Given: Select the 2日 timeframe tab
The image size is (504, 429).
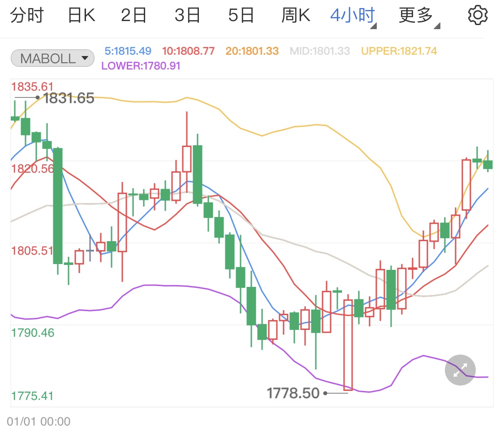Looking at the screenshot, I should click(x=134, y=15).
